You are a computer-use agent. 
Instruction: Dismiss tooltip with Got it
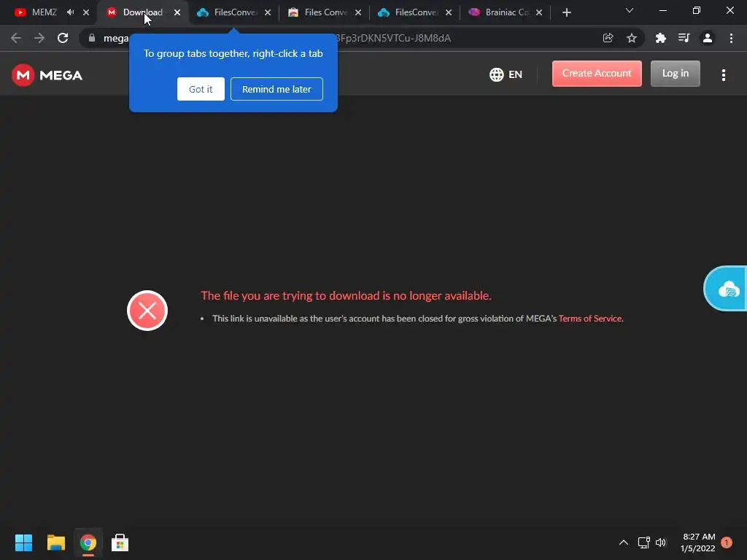click(201, 89)
